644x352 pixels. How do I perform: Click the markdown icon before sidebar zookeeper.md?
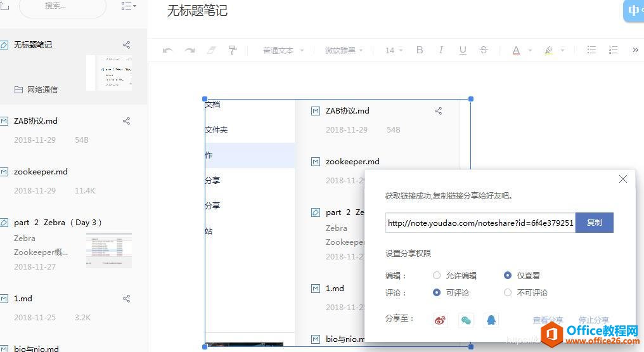coord(4,172)
